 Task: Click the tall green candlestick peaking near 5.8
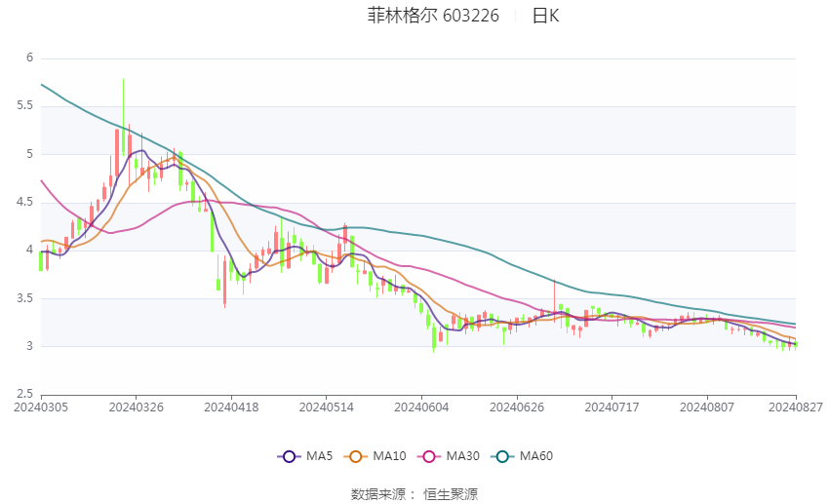coord(123,117)
